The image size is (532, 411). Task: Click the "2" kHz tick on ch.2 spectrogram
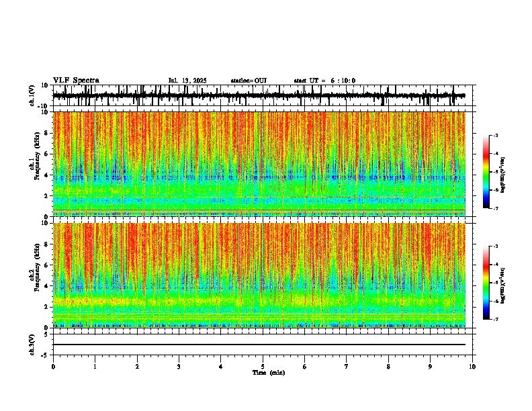[47, 307]
